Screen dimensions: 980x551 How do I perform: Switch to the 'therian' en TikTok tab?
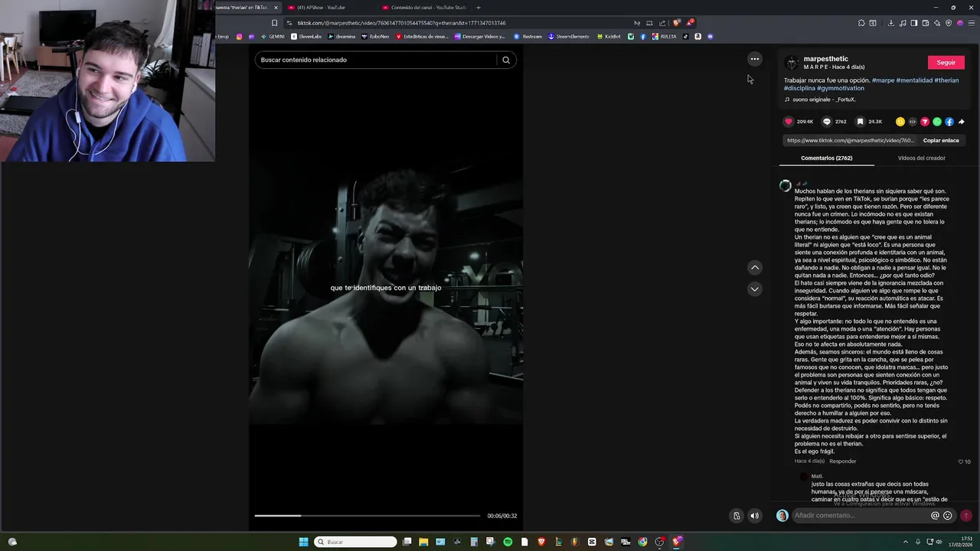(x=245, y=8)
